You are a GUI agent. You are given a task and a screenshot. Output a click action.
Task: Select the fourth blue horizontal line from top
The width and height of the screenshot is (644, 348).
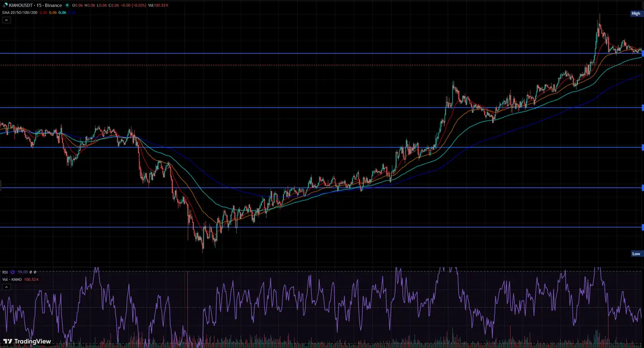click(x=322, y=188)
